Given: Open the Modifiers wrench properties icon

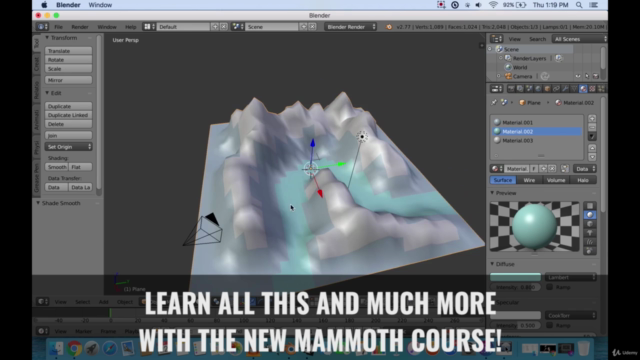Looking at the screenshot, I should [565, 89].
